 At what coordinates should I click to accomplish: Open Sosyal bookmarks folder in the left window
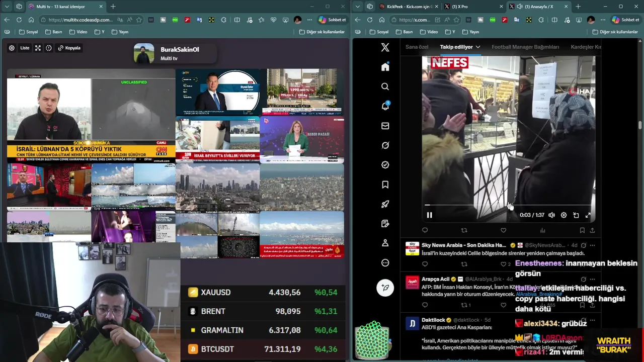click(x=28, y=32)
